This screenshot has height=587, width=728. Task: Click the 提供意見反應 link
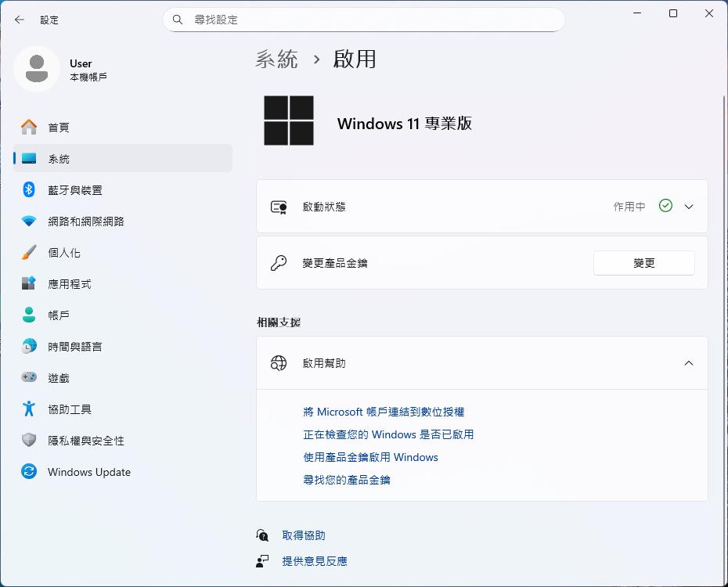pyautogui.click(x=315, y=561)
